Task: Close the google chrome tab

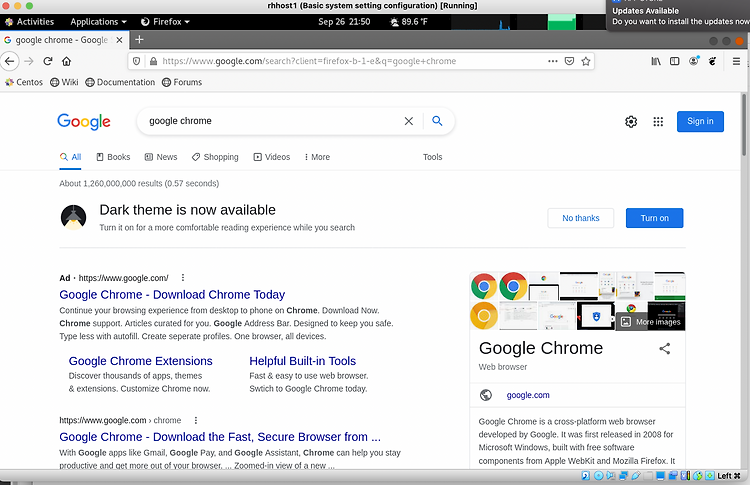Action: click(119, 40)
